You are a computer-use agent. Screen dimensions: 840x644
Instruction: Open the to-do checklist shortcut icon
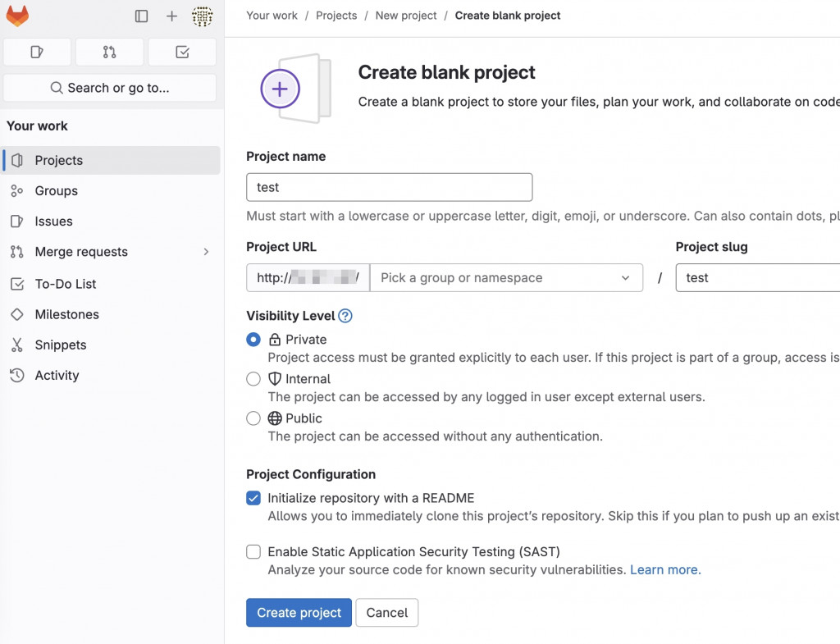[182, 52]
